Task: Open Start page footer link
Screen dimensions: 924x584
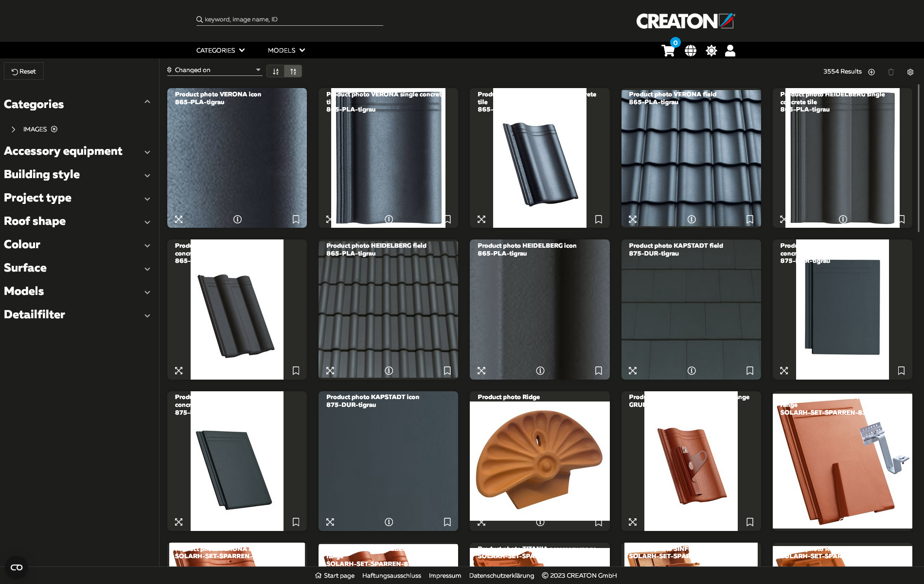Action: 335,576
